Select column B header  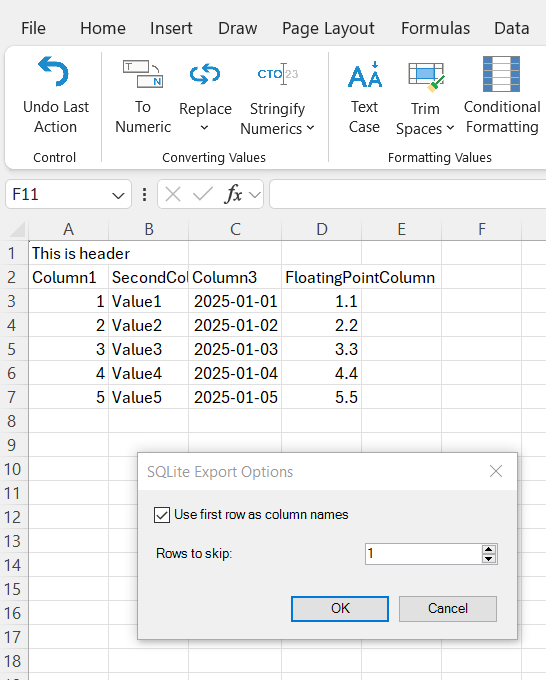pyautogui.click(x=148, y=229)
